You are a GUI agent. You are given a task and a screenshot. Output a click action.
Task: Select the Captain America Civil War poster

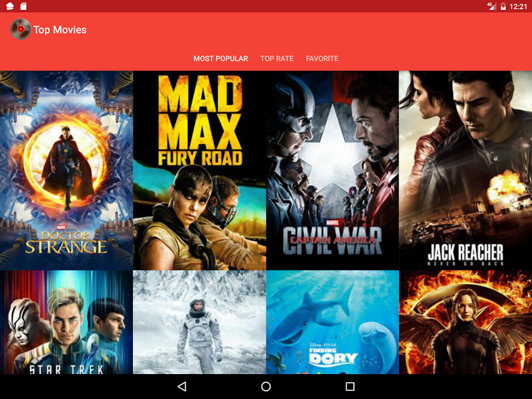tap(332, 170)
